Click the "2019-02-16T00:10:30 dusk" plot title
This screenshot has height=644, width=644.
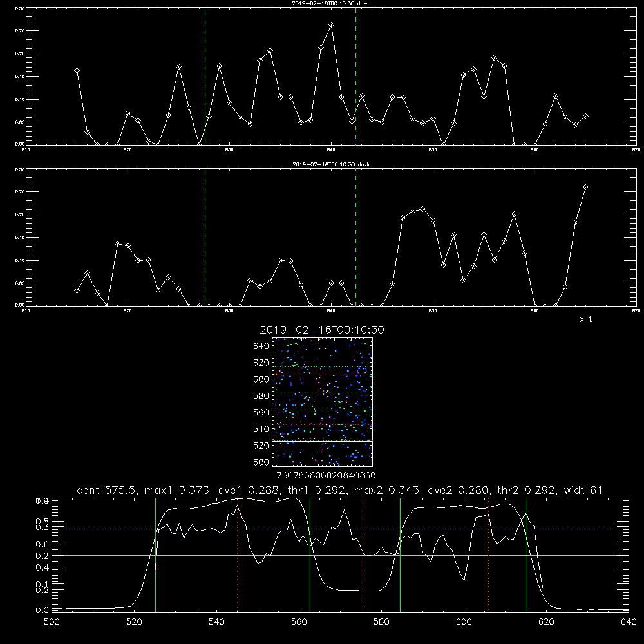[331, 164]
